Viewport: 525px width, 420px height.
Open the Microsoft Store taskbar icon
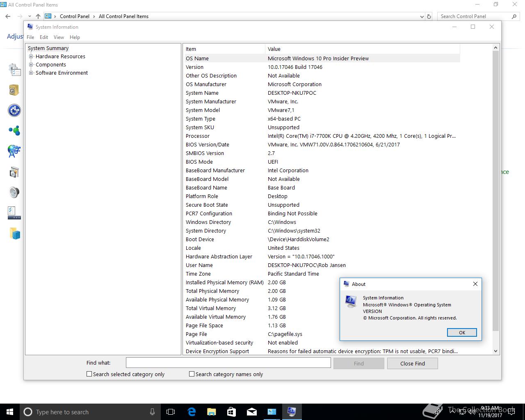pyautogui.click(x=231, y=412)
